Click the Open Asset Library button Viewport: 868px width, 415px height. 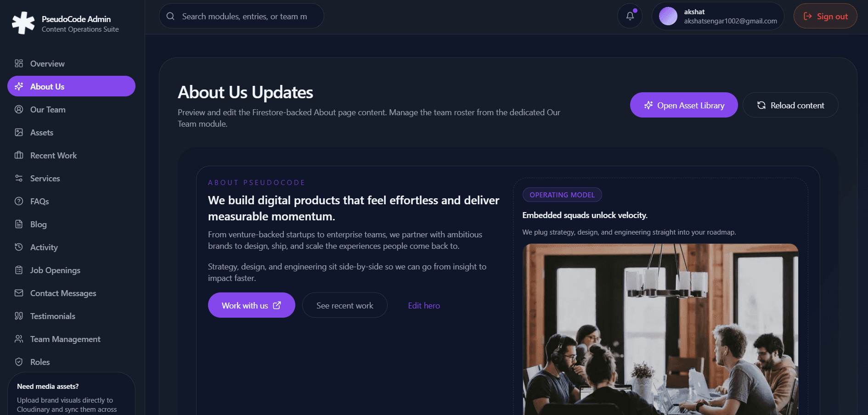pyautogui.click(x=684, y=105)
